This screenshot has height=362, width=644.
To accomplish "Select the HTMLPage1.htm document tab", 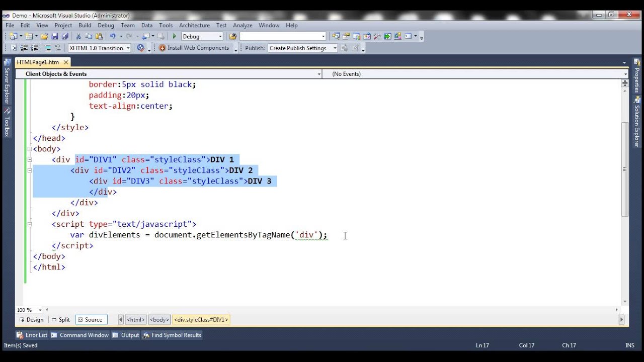I will pyautogui.click(x=38, y=62).
